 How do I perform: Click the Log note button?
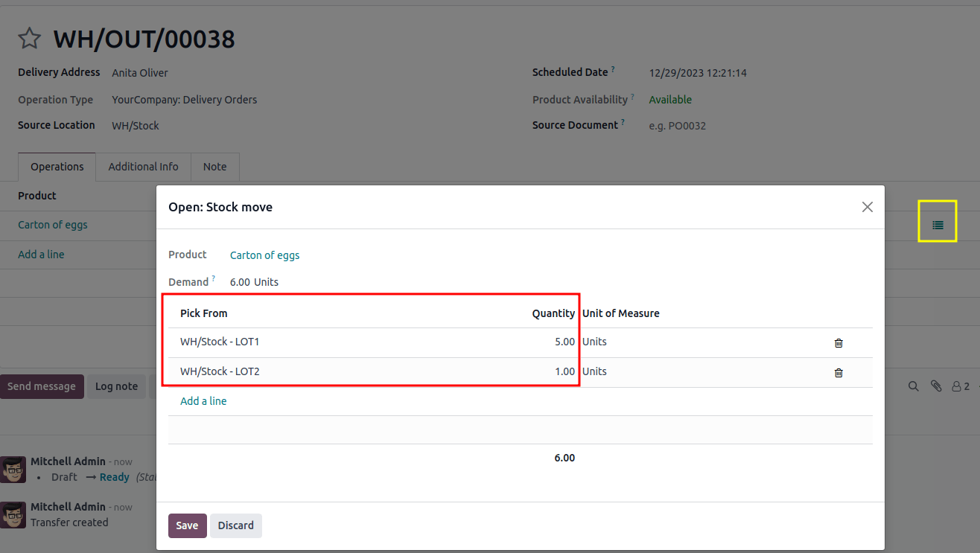[x=116, y=386]
